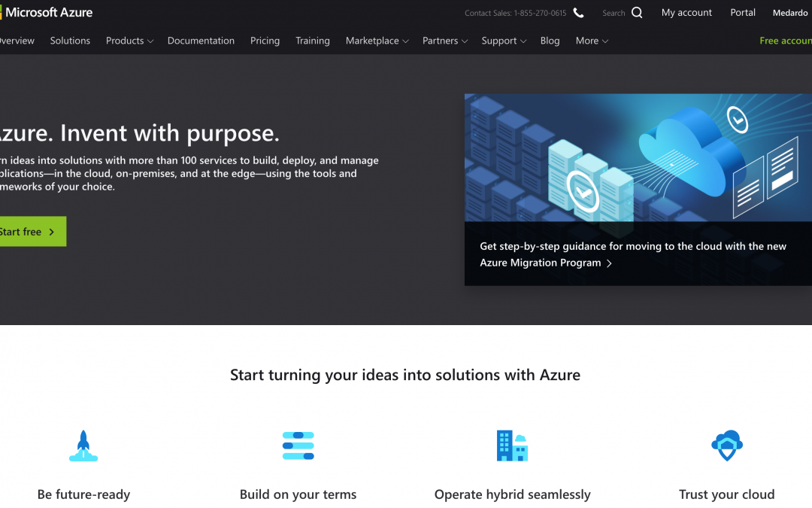This screenshot has width=812, height=508.
Task: Open the Pricing page
Action: click(265, 41)
